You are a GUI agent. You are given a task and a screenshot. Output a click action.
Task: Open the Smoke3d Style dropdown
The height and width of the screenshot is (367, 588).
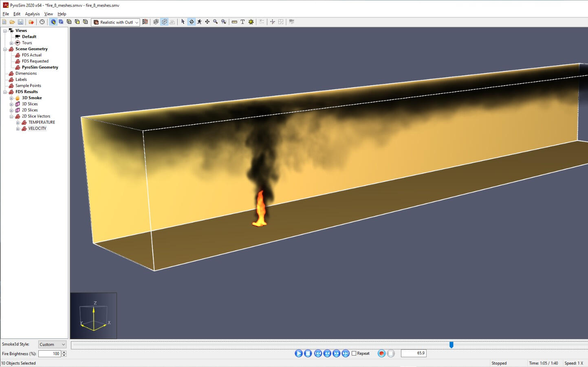click(x=52, y=345)
